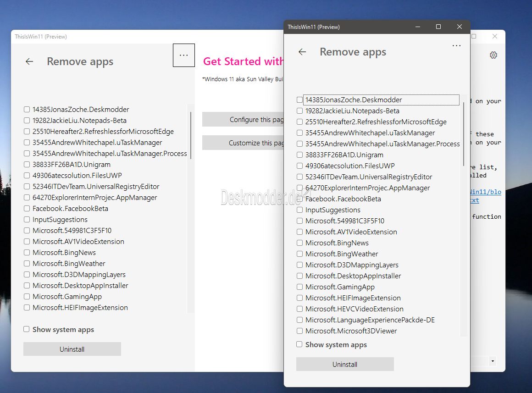Select Microsoft.AV1VideoExtension in the front window

click(x=299, y=232)
